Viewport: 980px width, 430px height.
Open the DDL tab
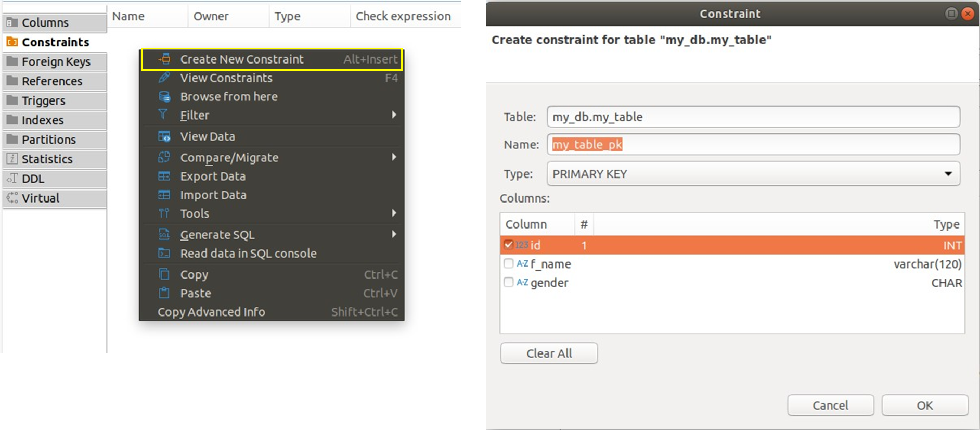pyautogui.click(x=55, y=179)
